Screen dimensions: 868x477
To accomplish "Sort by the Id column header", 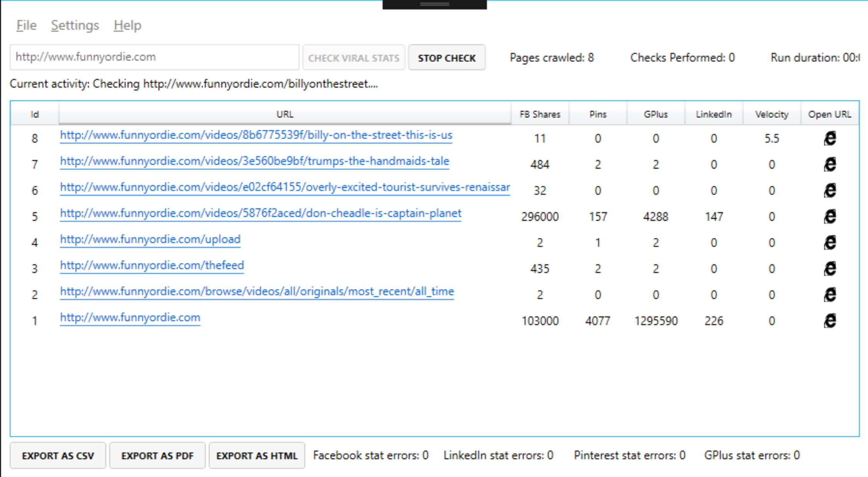I will pyautogui.click(x=35, y=114).
